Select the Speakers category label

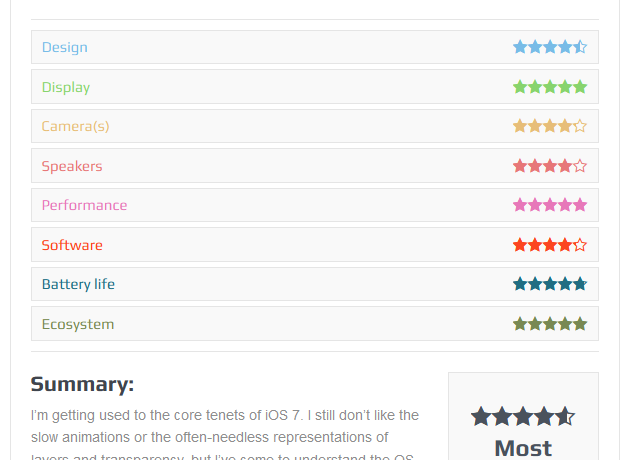tap(72, 166)
